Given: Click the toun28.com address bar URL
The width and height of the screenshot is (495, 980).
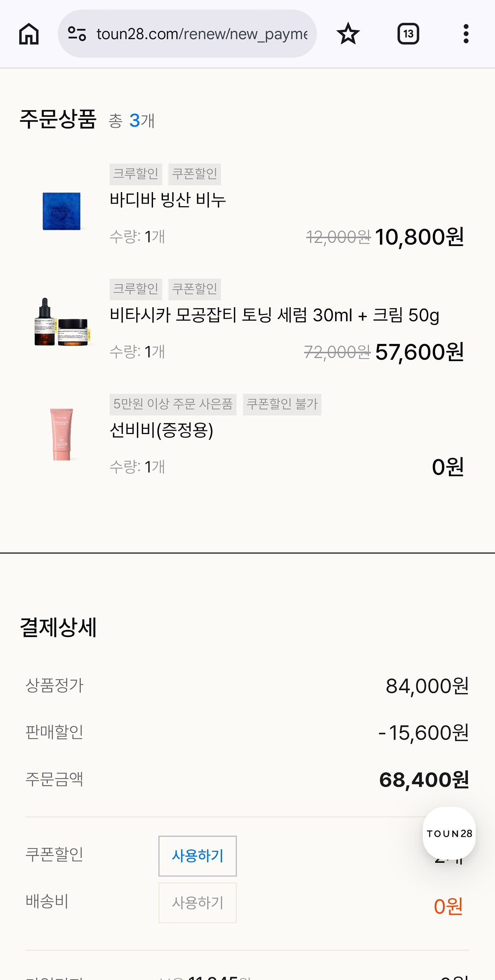Looking at the screenshot, I should [202, 34].
